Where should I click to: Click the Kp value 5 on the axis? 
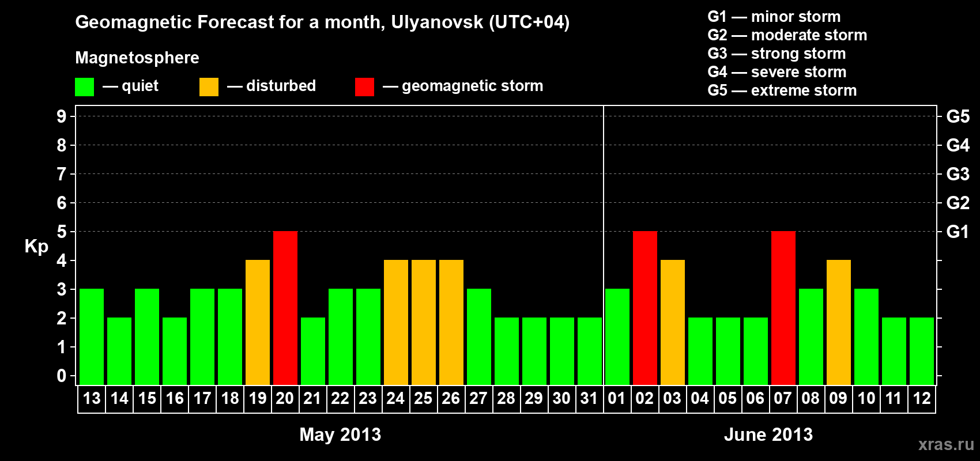click(x=62, y=232)
